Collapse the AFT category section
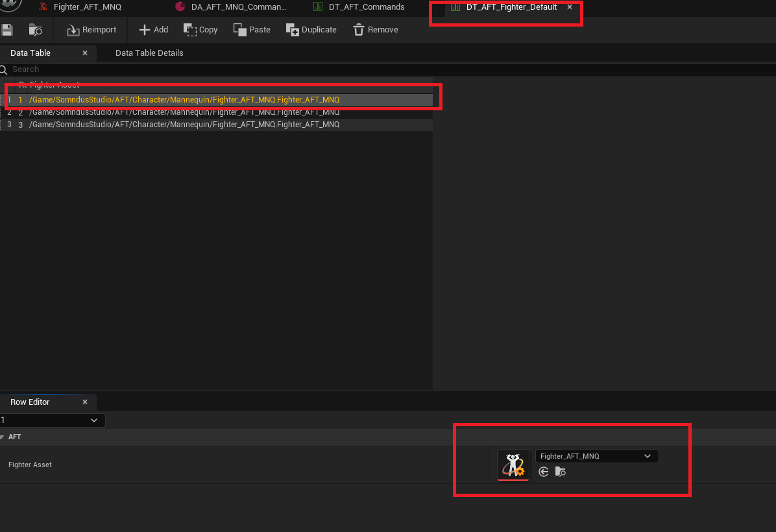 click(x=3, y=437)
